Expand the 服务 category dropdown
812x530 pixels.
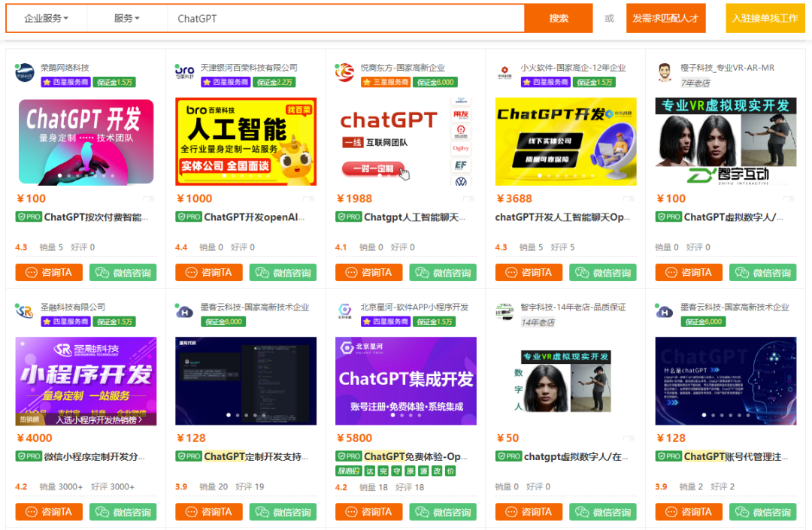click(126, 19)
